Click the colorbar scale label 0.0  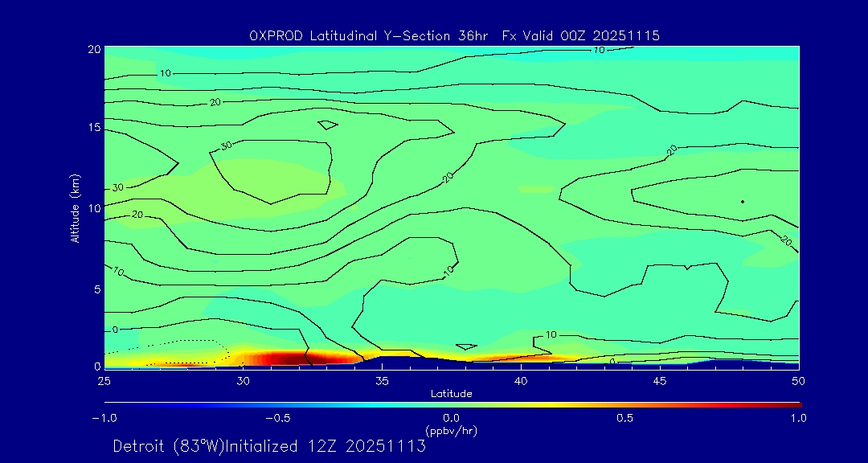tap(452, 418)
